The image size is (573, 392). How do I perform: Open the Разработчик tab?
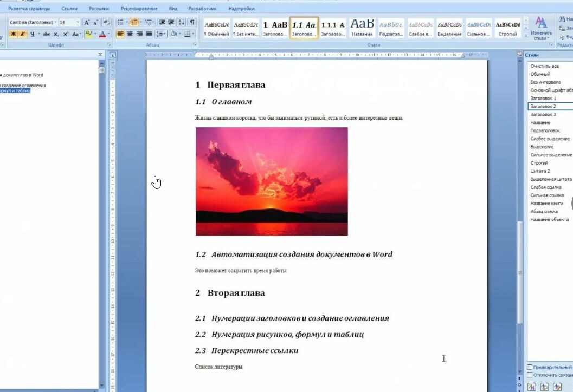pos(202,9)
